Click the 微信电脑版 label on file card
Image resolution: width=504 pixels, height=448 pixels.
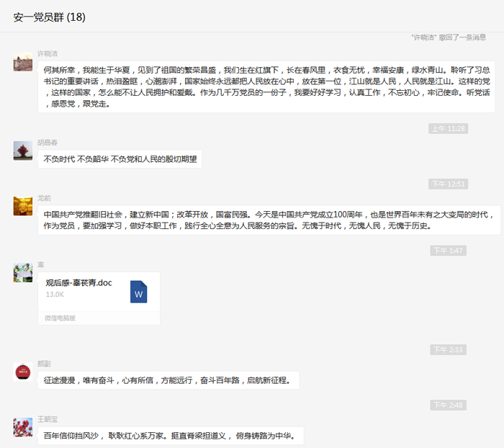[x=60, y=318]
